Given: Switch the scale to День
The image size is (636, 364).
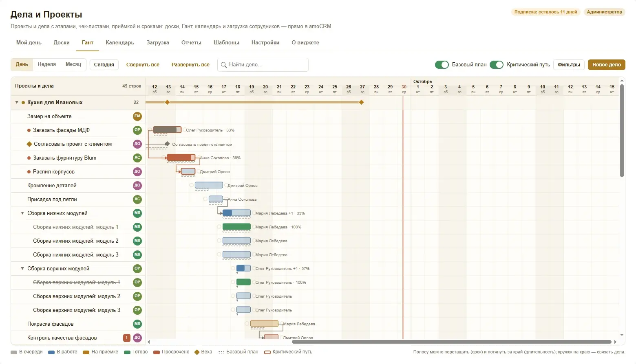Looking at the screenshot, I should [22, 65].
